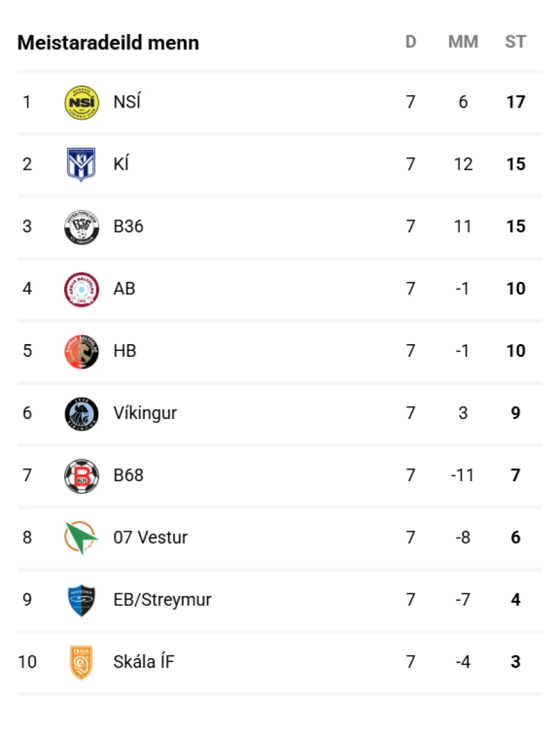Open the EB/Streymur team name link
The image size is (560, 733).
pos(162,600)
